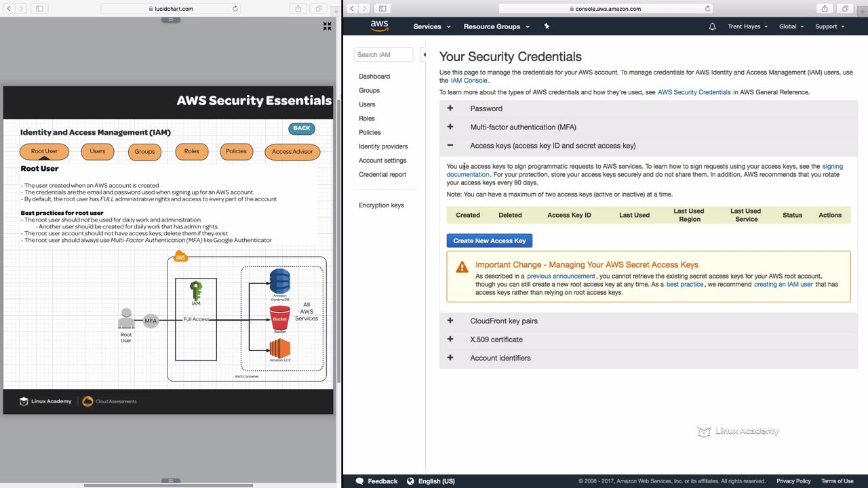Click the MFA circle in the diagram
Viewport: 868px width, 488px height.
tap(151, 321)
